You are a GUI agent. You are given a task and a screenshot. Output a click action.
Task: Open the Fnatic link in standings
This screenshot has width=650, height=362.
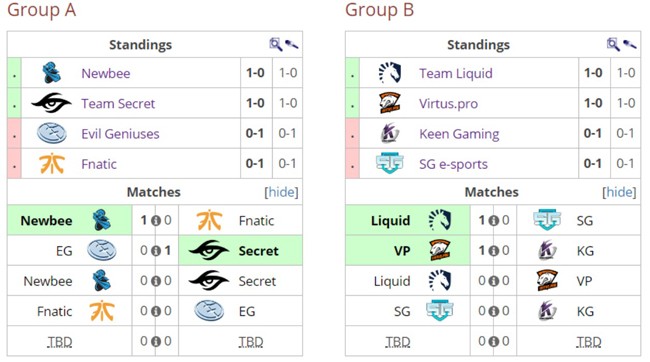pos(99,164)
